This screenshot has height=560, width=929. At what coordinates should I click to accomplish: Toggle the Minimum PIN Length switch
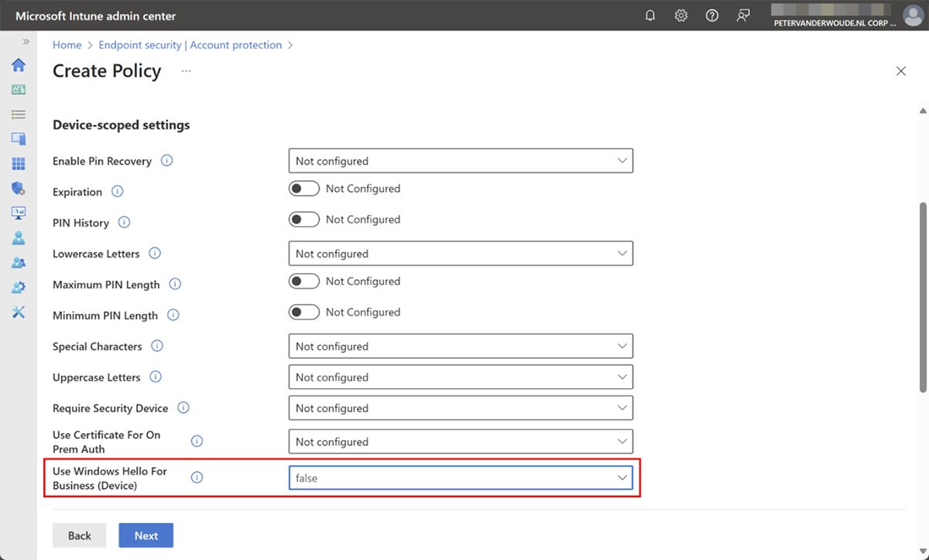pyautogui.click(x=304, y=312)
